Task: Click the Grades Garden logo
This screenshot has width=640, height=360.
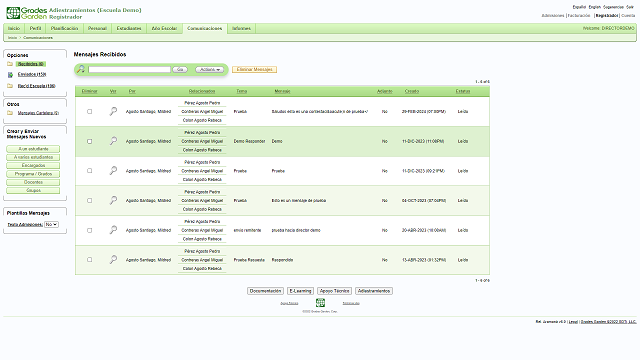Action: (x=27, y=13)
